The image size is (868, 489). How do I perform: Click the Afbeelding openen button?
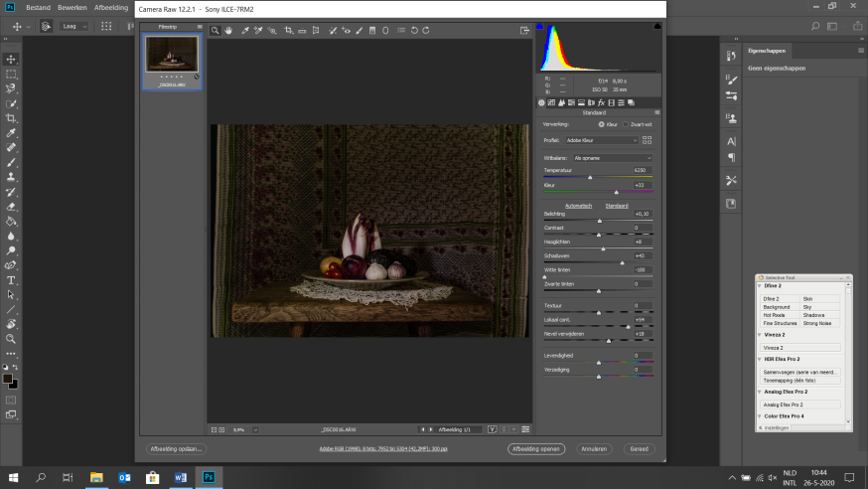tap(536, 449)
